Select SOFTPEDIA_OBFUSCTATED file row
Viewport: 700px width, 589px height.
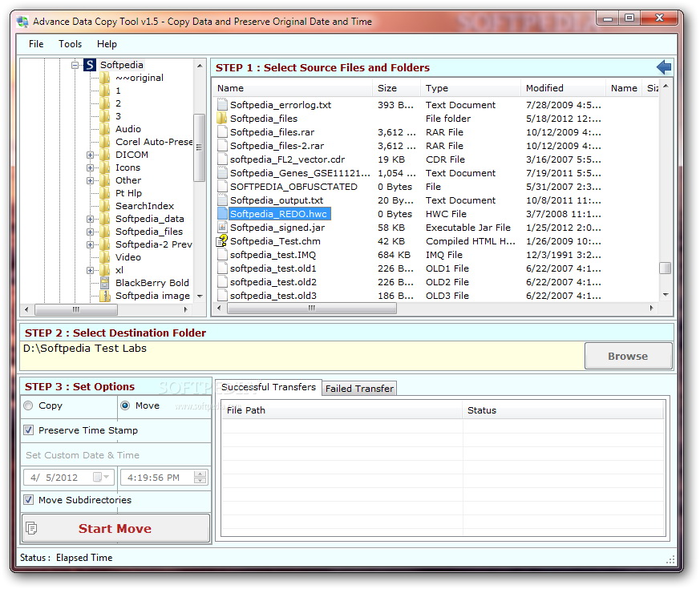[x=293, y=187]
